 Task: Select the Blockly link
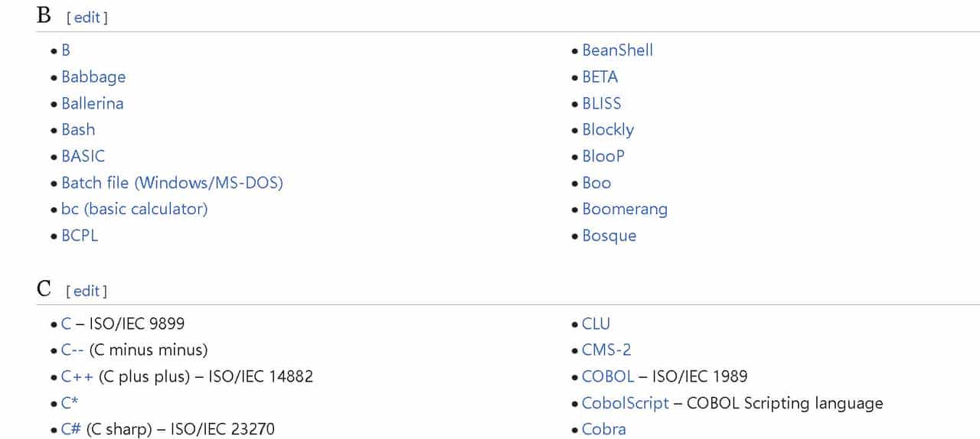[608, 130]
